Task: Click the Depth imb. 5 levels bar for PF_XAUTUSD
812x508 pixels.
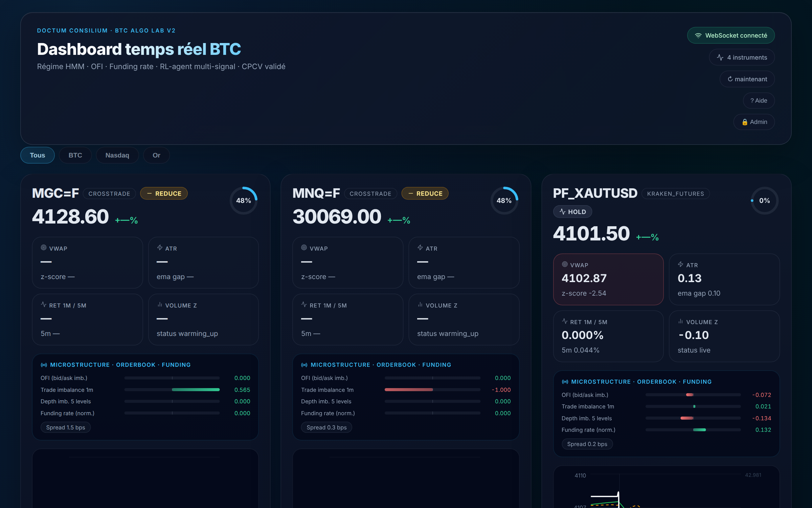Action: click(693, 418)
